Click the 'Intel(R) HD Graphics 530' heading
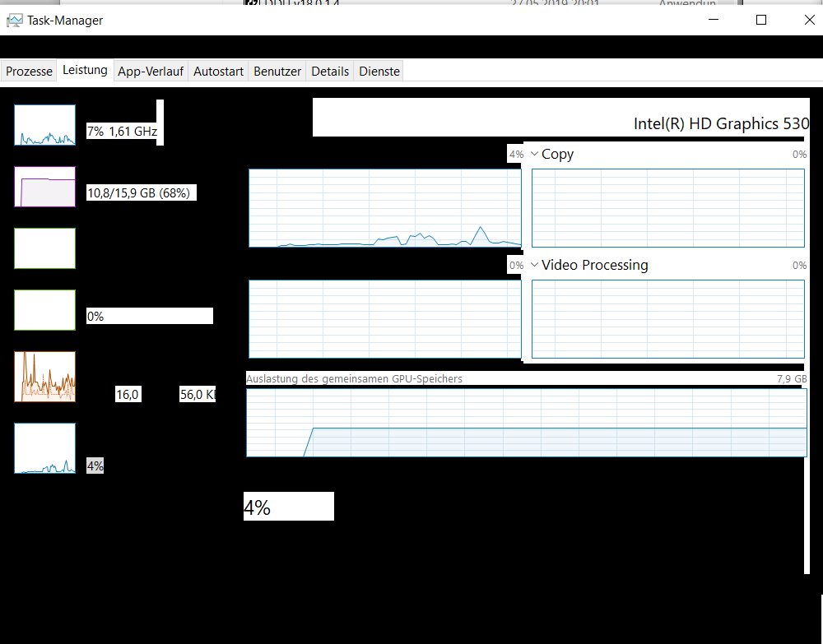 (x=721, y=123)
